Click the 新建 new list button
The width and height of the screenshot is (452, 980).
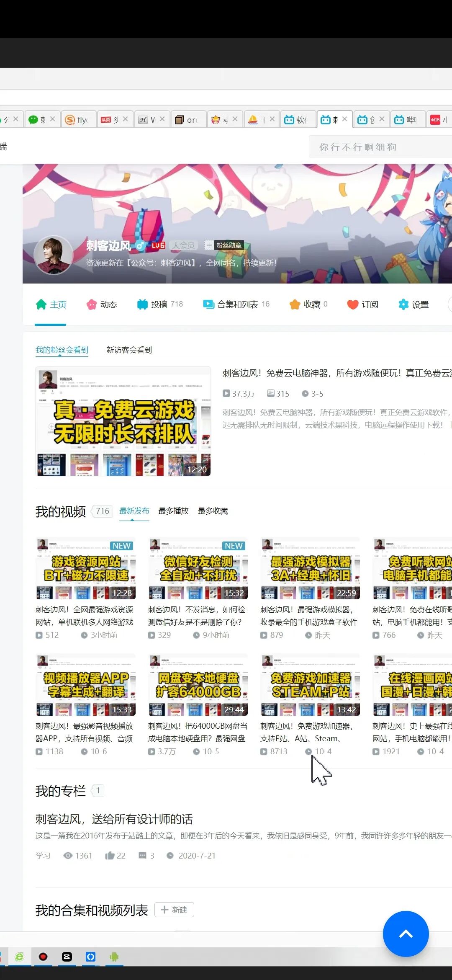[x=174, y=910]
